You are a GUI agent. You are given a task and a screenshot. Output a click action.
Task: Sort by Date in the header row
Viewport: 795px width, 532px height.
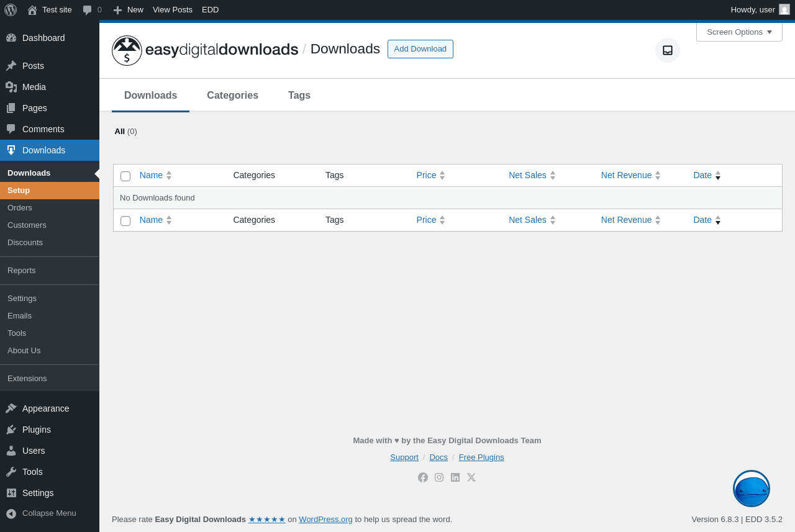click(702, 175)
